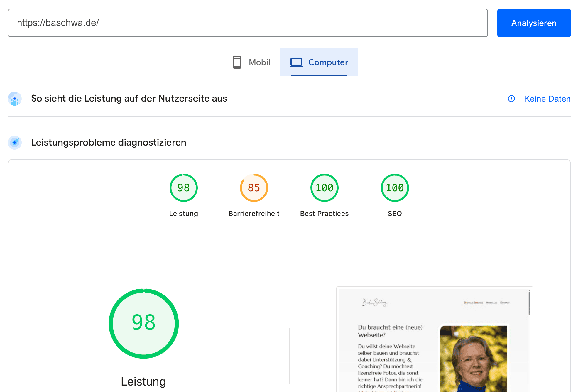Click the Best Practices label
578x392 pixels.
pos(324,214)
